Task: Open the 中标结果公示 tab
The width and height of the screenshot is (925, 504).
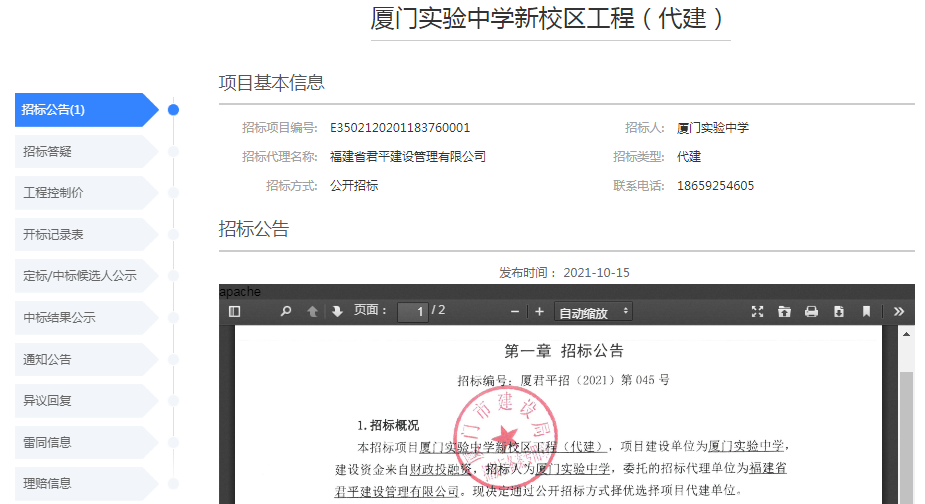Action: coord(86,318)
